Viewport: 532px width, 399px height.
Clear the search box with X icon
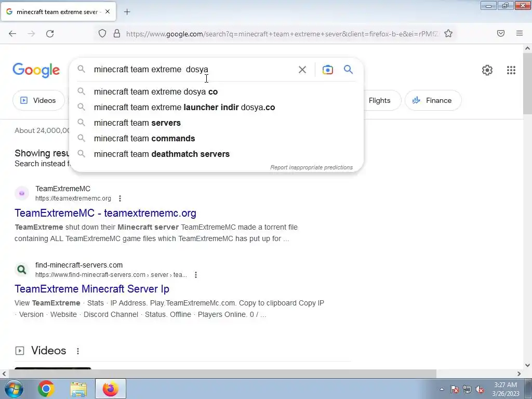click(x=302, y=70)
